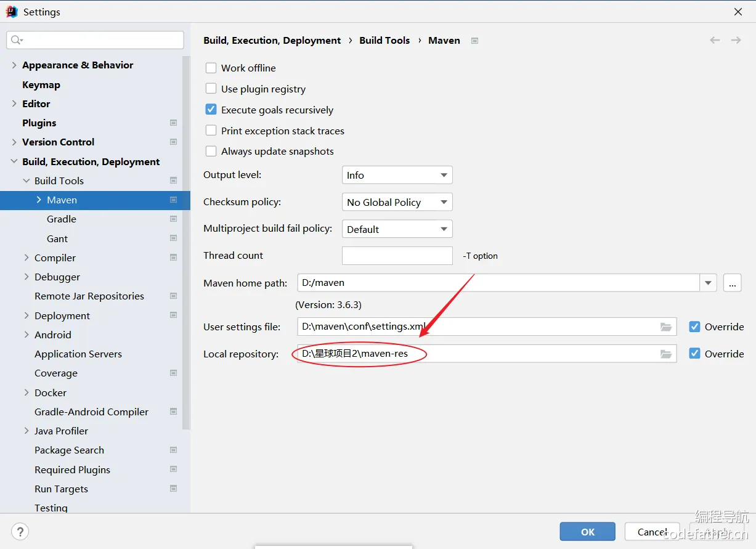Image resolution: width=756 pixels, height=549 pixels.
Task: Click the settings tree vertical scrollbar
Action: tap(186, 242)
